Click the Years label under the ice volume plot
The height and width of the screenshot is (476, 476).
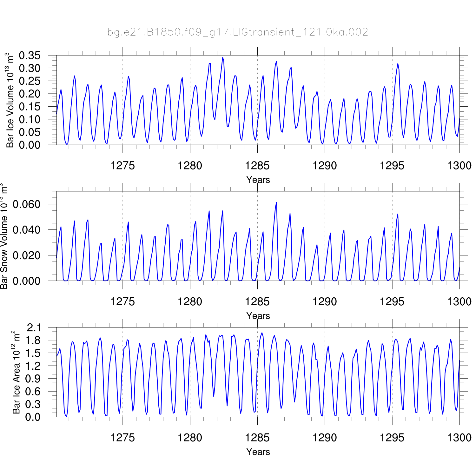click(x=258, y=180)
